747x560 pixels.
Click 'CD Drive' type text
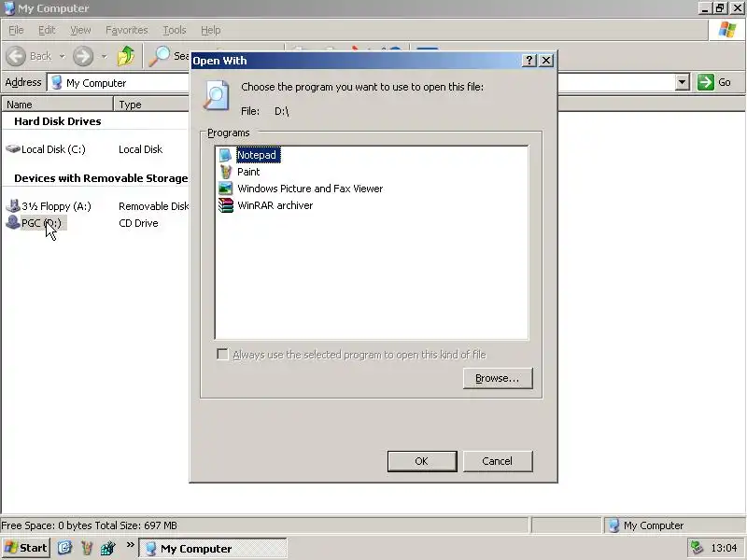(x=138, y=223)
